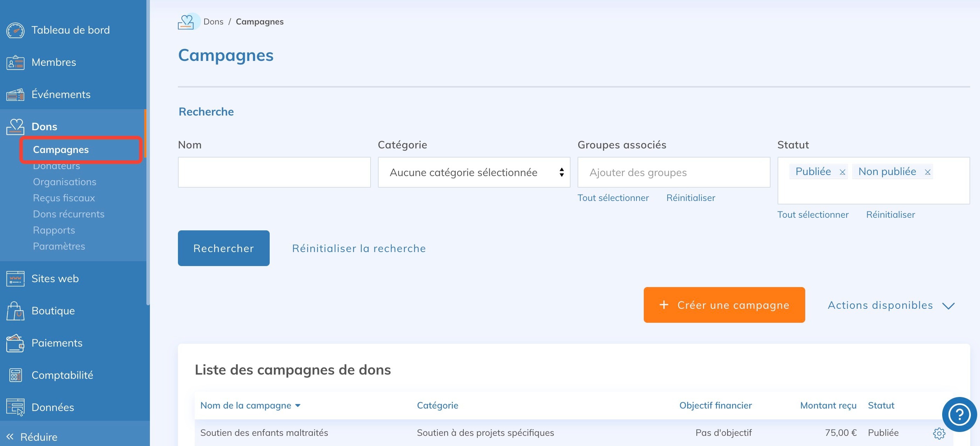This screenshot has width=980, height=446.
Task: Remove the Non publiée status tag
Action: point(927,172)
